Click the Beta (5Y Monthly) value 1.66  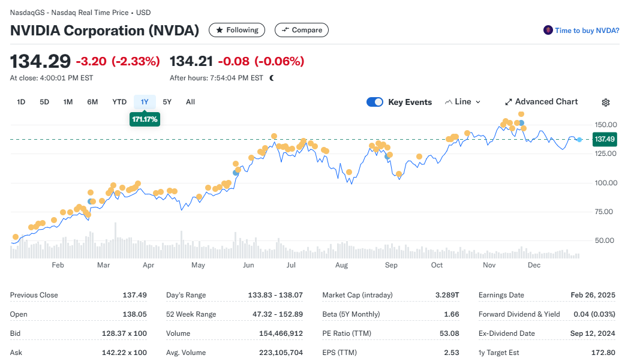pos(452,314)
